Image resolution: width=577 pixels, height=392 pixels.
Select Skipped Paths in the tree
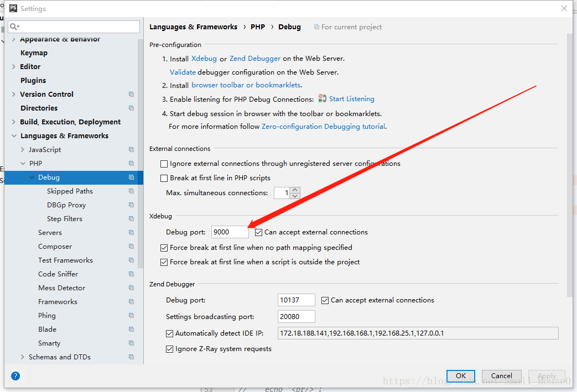pyautogui.click(x=70, y=191)
